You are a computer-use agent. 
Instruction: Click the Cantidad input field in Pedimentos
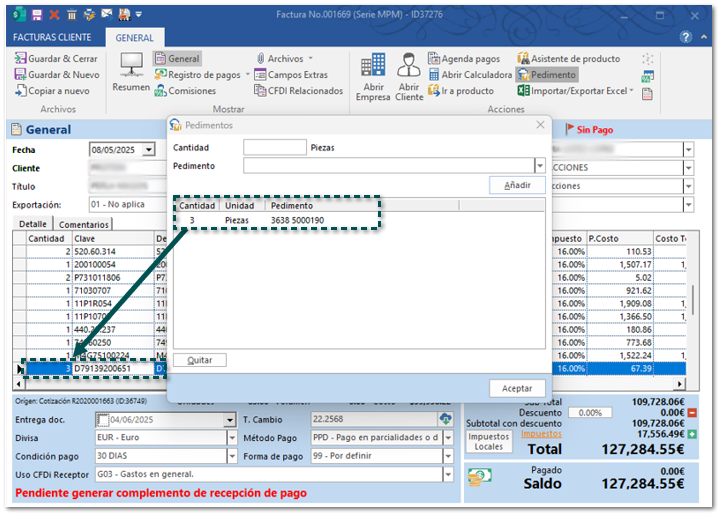pos(274,147)
